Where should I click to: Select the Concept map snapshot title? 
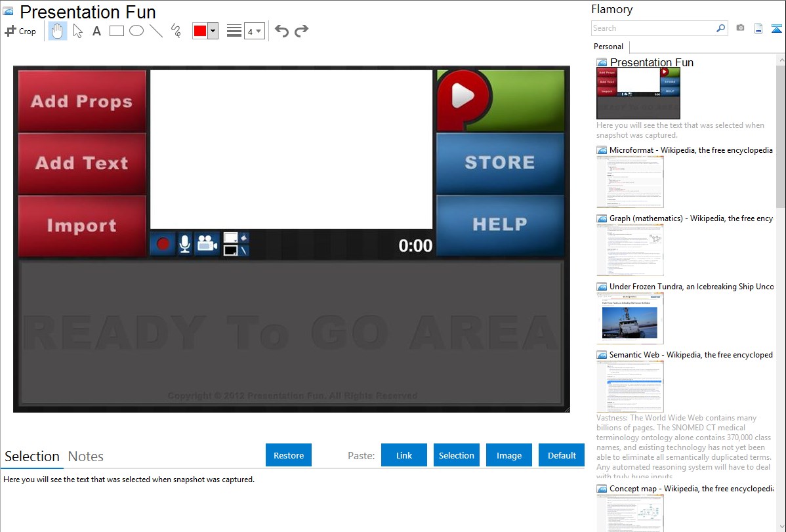point(692,488)
